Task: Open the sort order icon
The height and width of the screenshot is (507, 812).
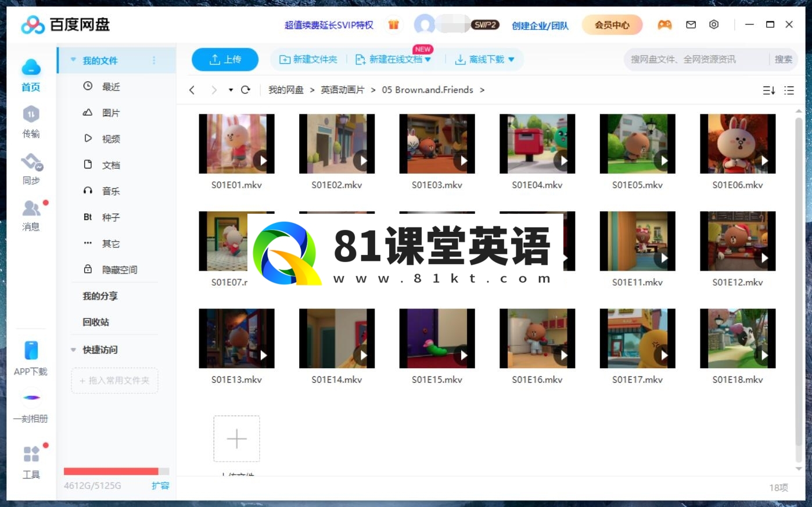Action: point(769,90)
